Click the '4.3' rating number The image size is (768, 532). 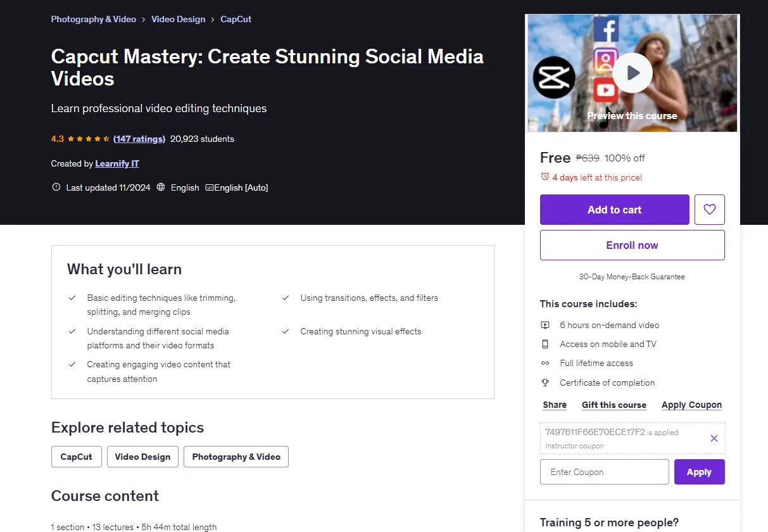tap(58, 139)
